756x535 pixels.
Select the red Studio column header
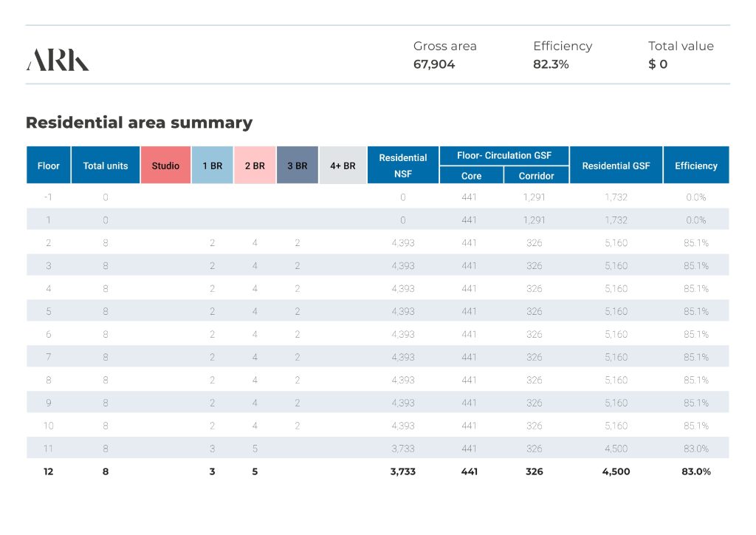click(165, 166)
